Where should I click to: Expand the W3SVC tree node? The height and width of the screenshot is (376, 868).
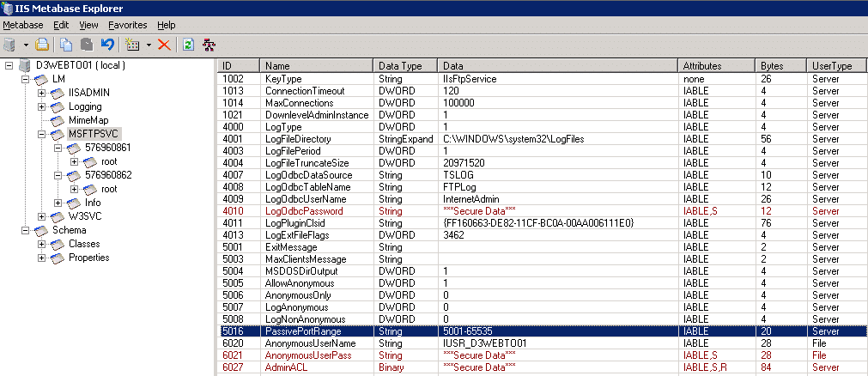click(41, 216)
